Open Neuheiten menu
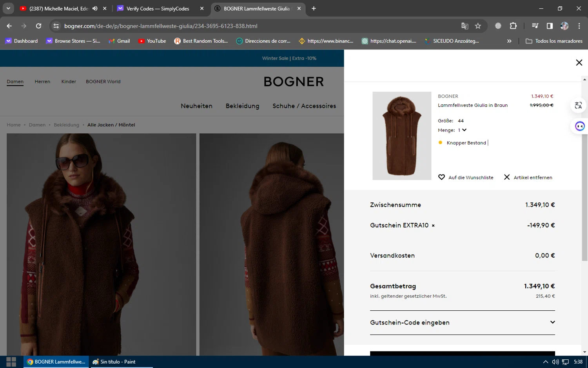 click(x=196, y=106)
